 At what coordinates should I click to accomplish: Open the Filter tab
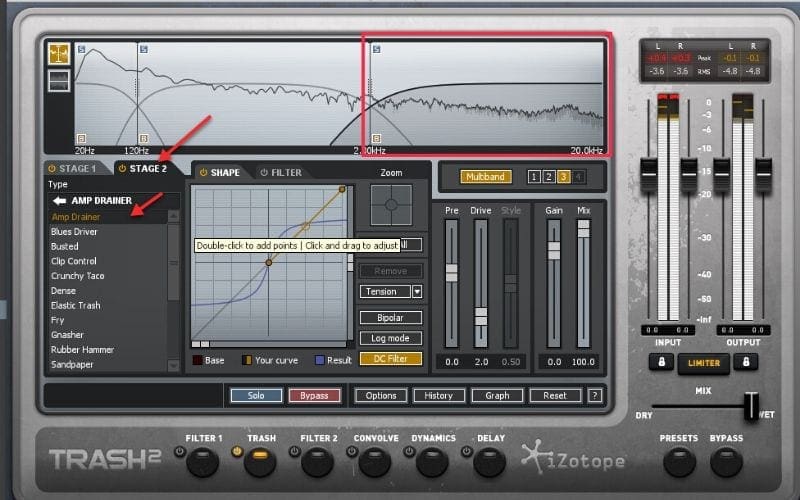[x=286, y=172]
